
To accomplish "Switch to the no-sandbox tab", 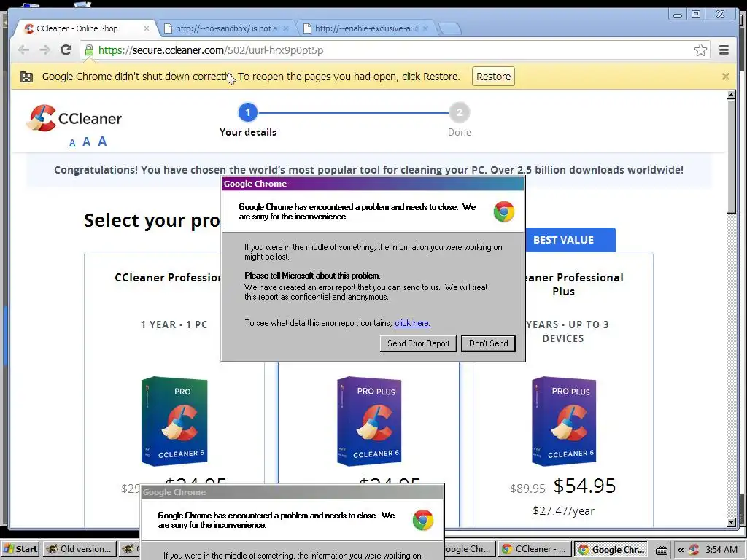I will [x=225, y=28].
